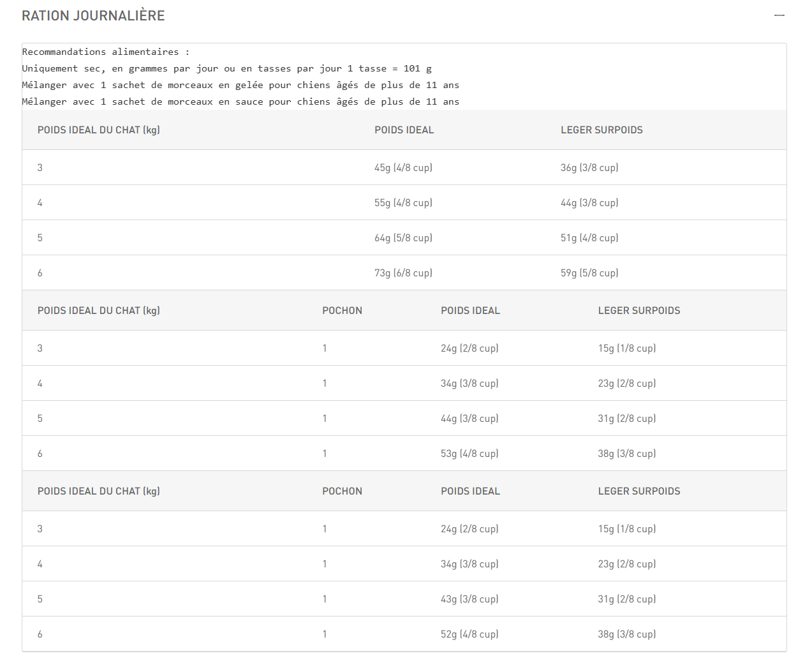Click the RATION JOURNALIÈRE section heading
This screenshot has height=665, width=812.
click(x=93, y=16)
